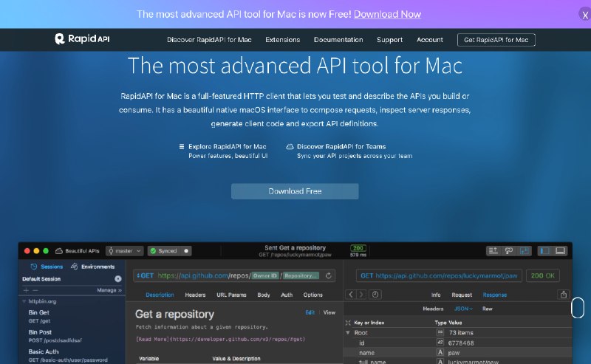Open the Documentation nav item
This screenshot has height=364, width=591.
338,40
